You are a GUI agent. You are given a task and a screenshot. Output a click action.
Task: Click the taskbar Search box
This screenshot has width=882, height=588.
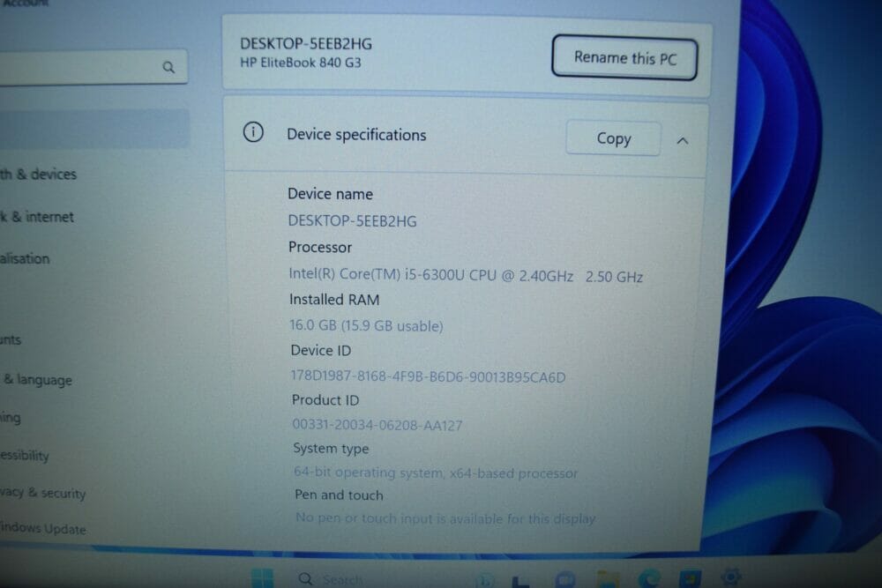343,579
